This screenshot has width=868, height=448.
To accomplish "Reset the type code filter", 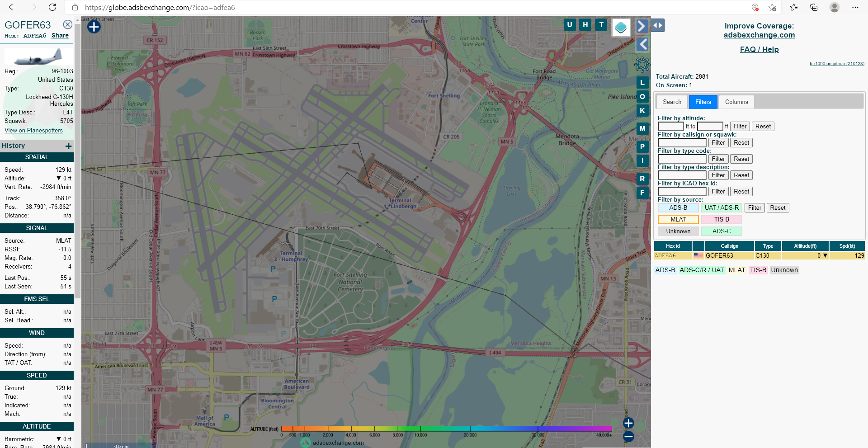I will tap(741, 159).
